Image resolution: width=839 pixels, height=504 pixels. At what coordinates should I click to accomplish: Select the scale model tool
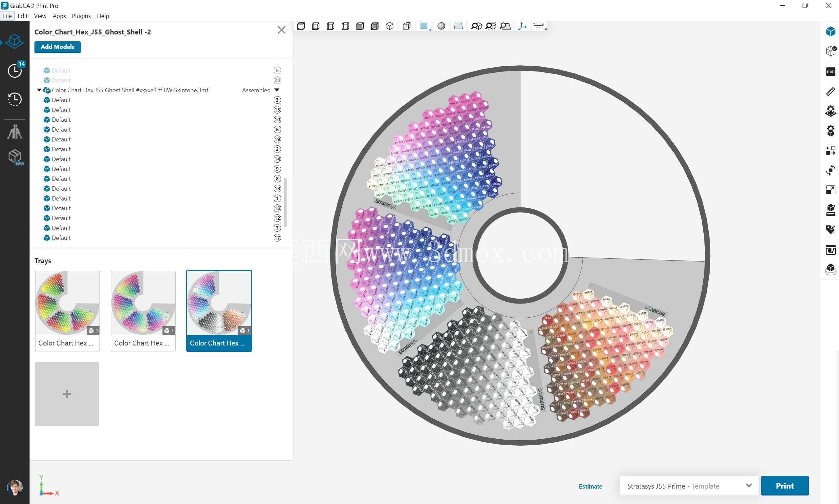click(830, 190)
